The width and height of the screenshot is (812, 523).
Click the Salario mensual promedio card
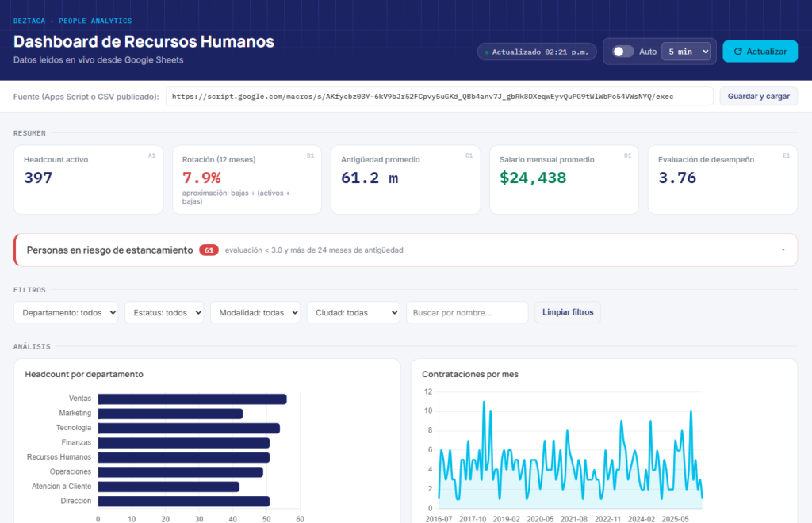click(564, 180)
